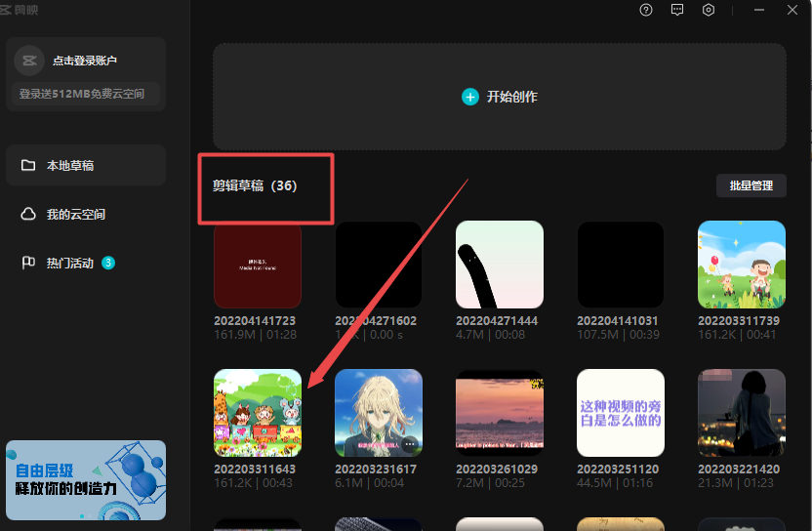Select the 本地草稿 sidebar tab

coord(86,165)
